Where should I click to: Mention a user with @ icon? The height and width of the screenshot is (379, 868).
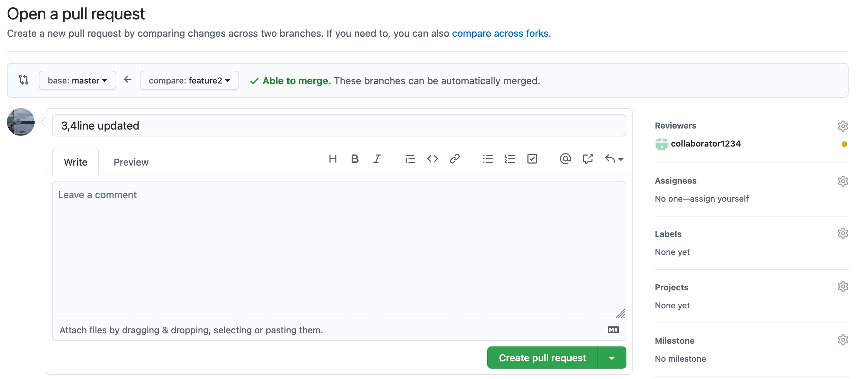coord(565,159)
